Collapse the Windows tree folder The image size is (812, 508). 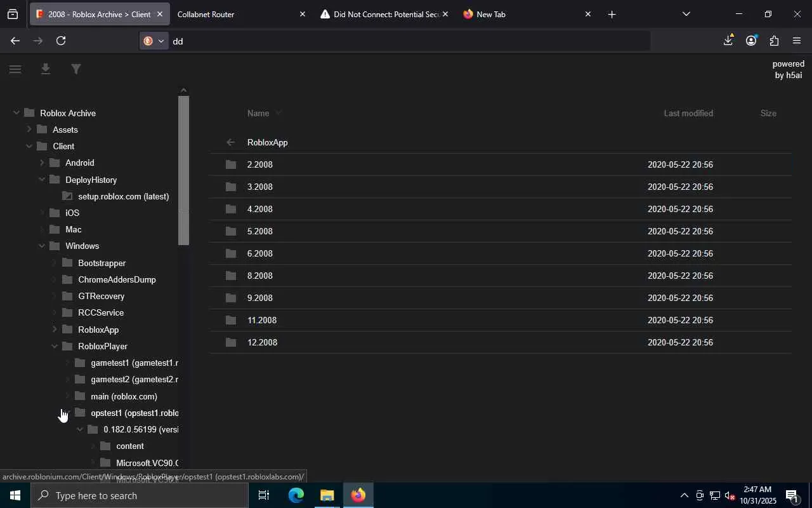tap(42, 246)
